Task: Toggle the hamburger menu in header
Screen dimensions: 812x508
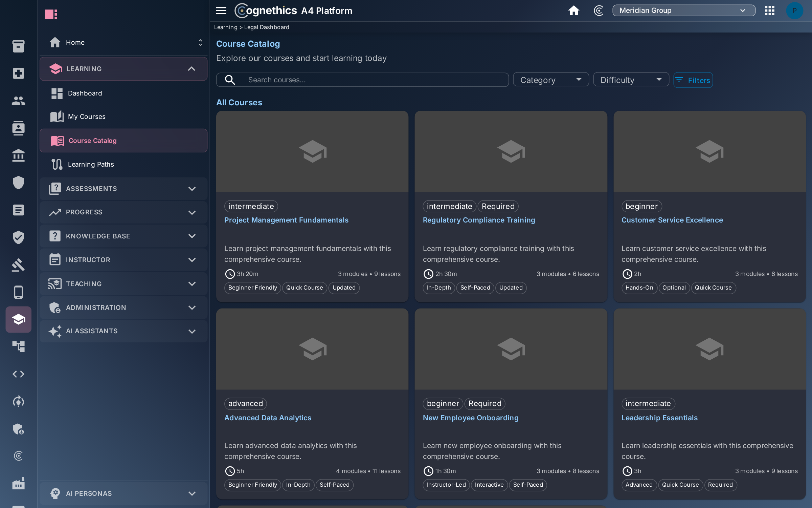Action: click(x=221, y=10)
